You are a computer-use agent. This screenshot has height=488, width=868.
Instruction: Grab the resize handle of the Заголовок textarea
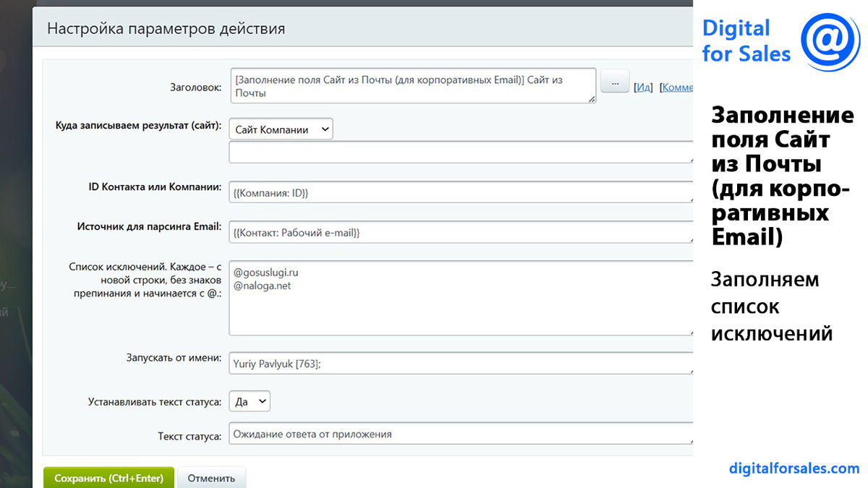point(592,99)
